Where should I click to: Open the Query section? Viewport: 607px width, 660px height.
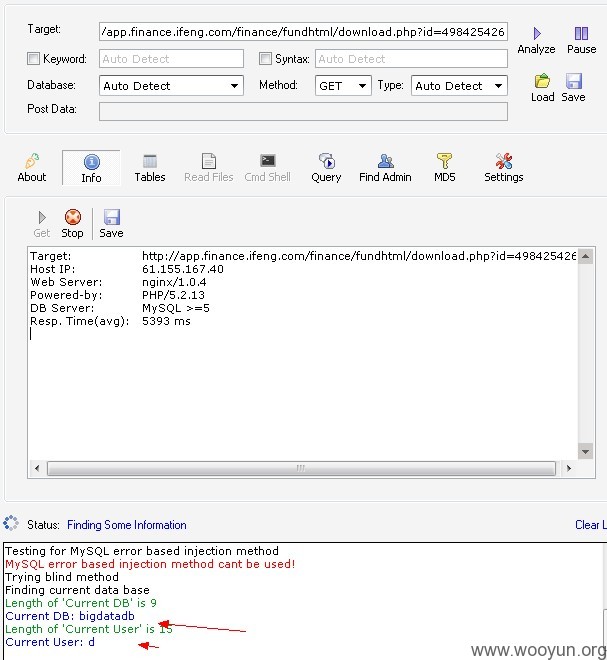point(326,168)
